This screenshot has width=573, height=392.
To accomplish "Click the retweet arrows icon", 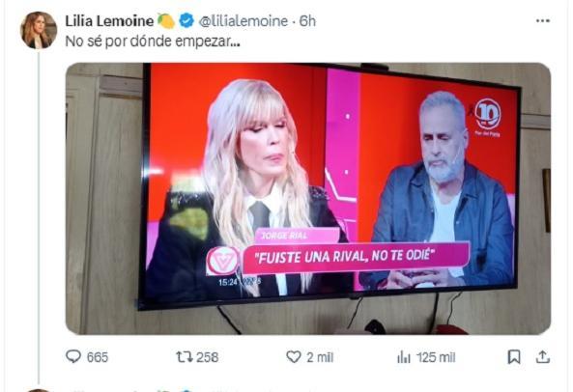I will click(x=185, y=356).
